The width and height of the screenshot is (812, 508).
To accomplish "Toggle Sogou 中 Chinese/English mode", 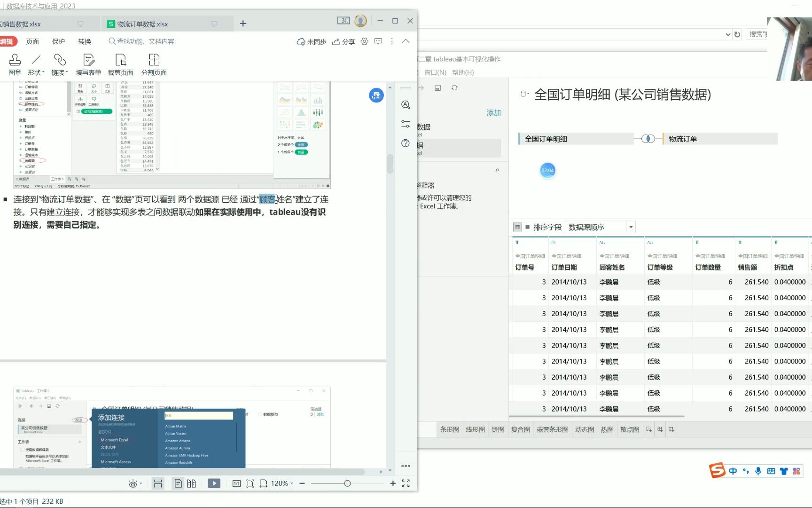I will (x=733, y=471).
